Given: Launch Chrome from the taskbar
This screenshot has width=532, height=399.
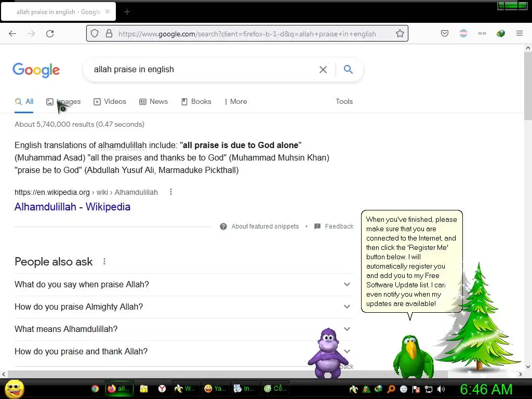Looking at the screenshot, I should [95, 389].
